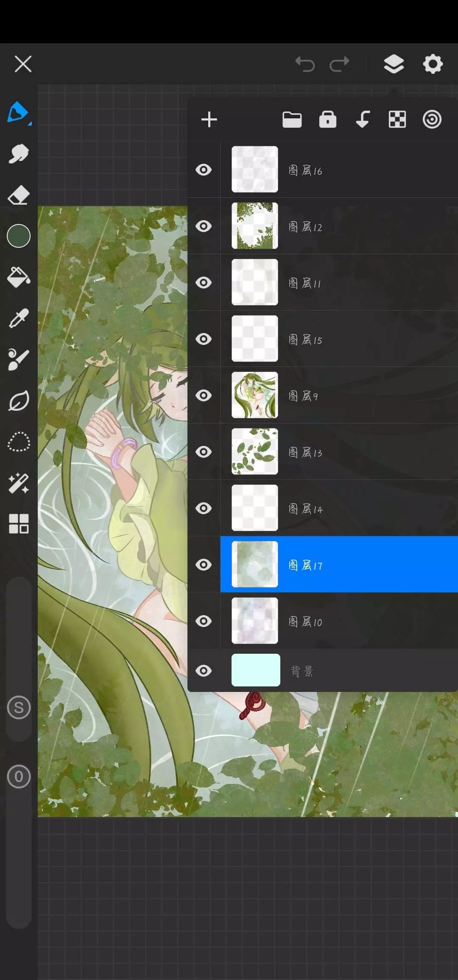Hide the 背景 background layer

[x=204, y=671]
